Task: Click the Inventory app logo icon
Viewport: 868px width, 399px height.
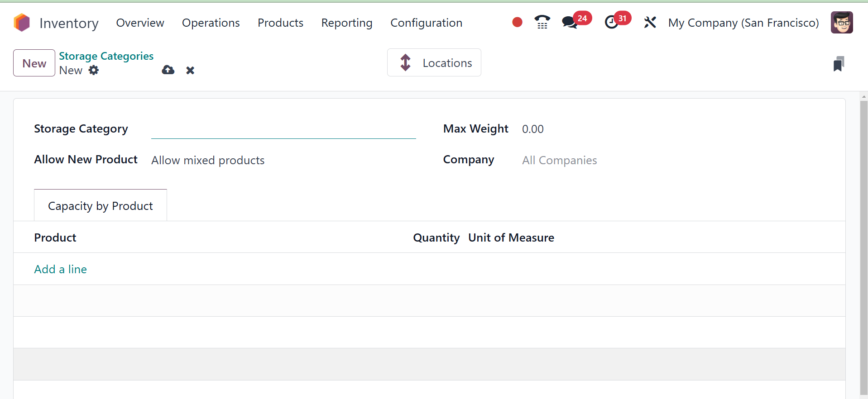Action: tap(22, 23)
